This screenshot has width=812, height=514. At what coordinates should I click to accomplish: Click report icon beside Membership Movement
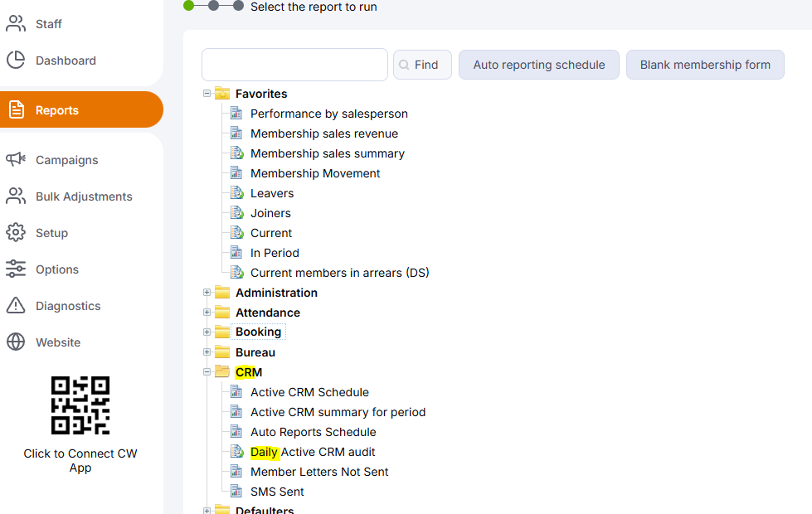pyautogui.click(x=236, y=173)
